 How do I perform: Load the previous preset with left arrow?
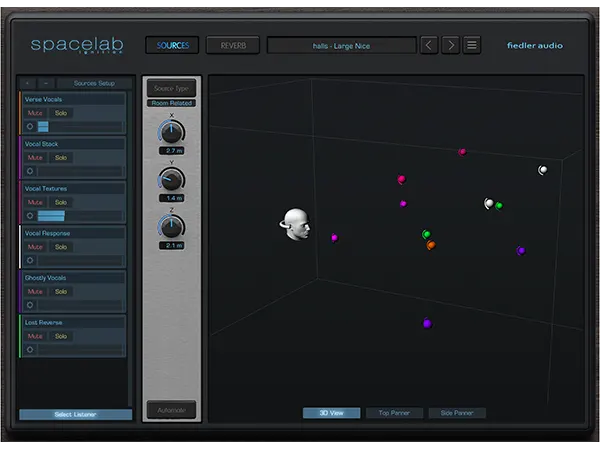429,46
